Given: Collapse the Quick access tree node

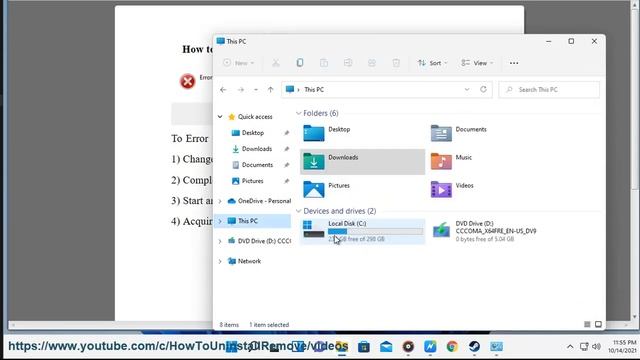Looking at the screenshot, I should 220,117.
